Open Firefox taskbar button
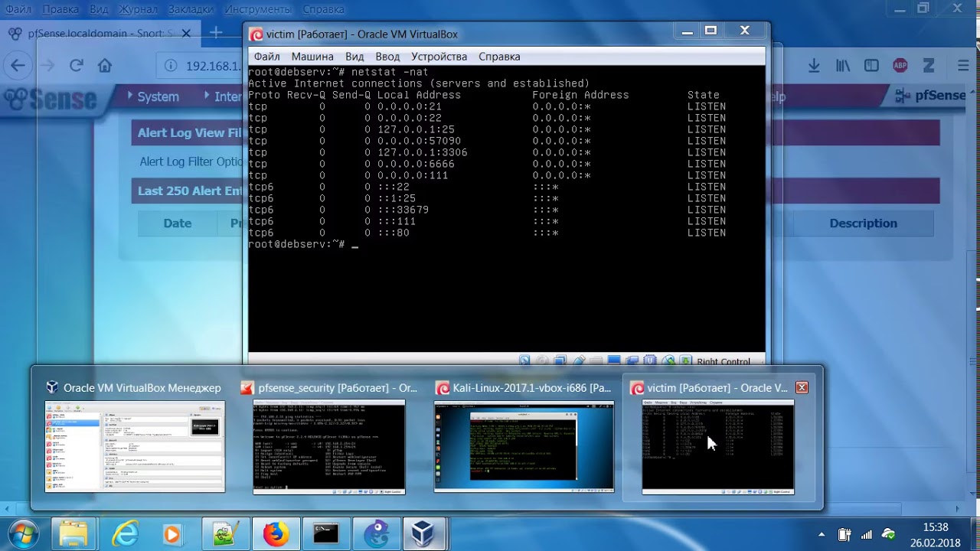The image size is (980, 551). click(276, 533)
